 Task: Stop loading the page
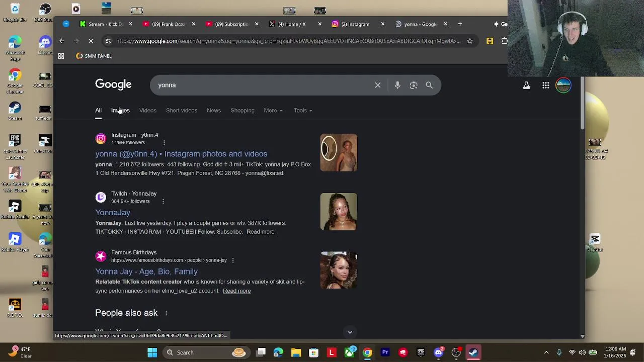[x=91, y=41]
